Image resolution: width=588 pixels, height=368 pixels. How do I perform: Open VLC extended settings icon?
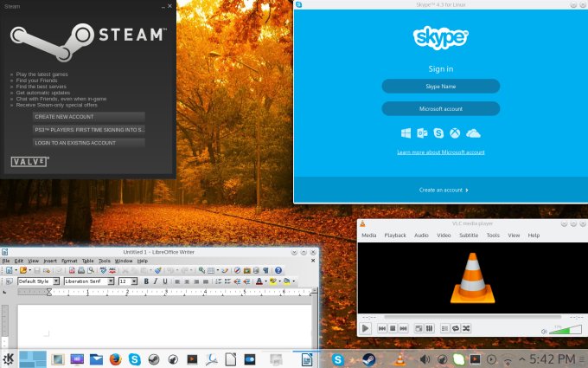click(x=429, y=328)
